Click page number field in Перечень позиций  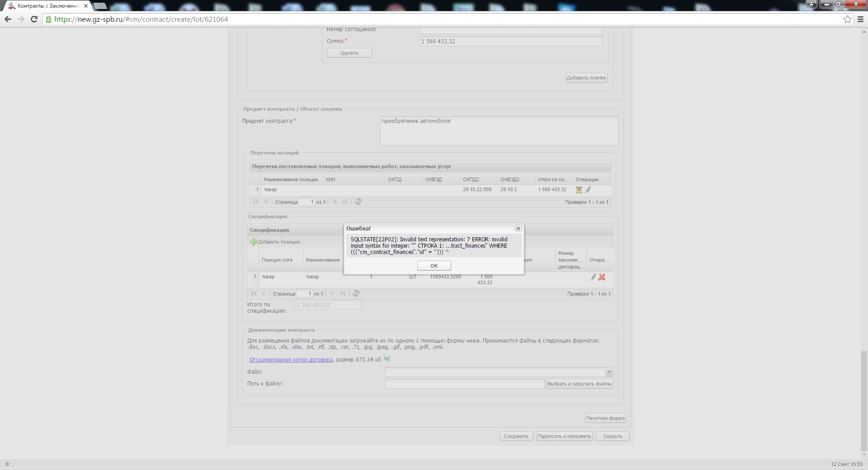pos(307,202)
